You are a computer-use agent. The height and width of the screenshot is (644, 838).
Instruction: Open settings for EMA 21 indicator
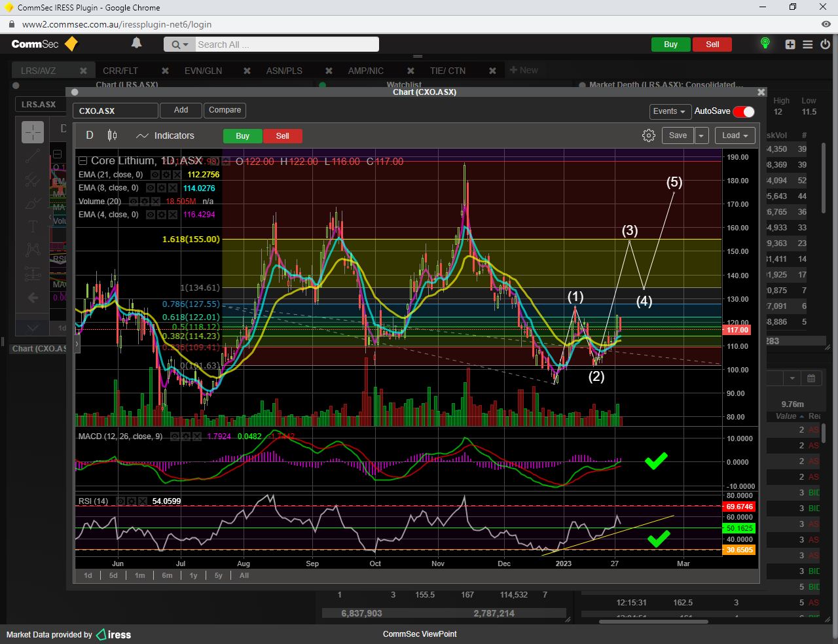pos(166,175)
